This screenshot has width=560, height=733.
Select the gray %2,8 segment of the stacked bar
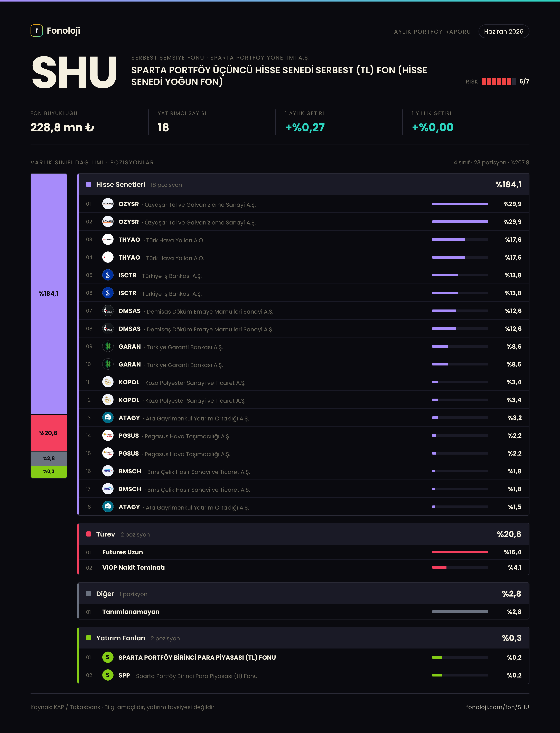coord(49,459)
